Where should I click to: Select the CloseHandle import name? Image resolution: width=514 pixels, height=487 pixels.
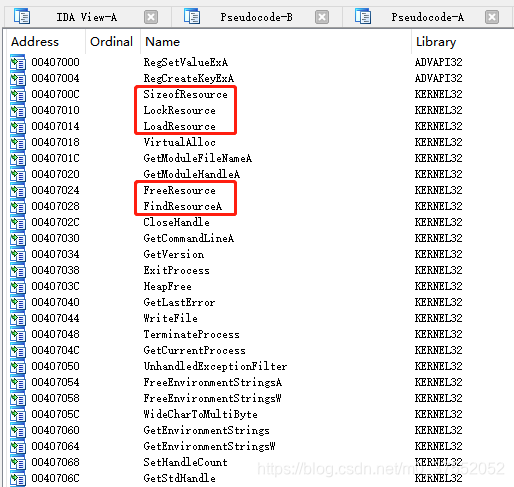pyautogui.click(x=177, y=222)
